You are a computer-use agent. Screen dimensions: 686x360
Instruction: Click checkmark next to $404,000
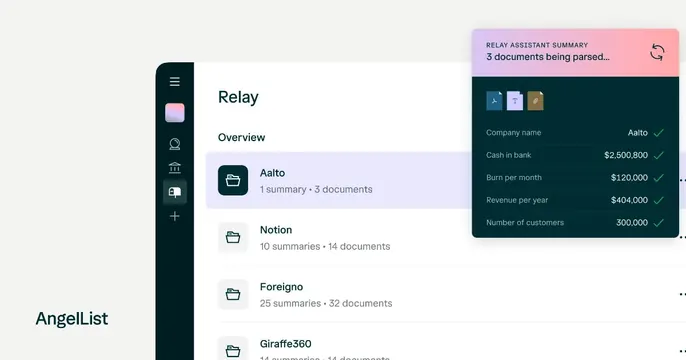658,200
